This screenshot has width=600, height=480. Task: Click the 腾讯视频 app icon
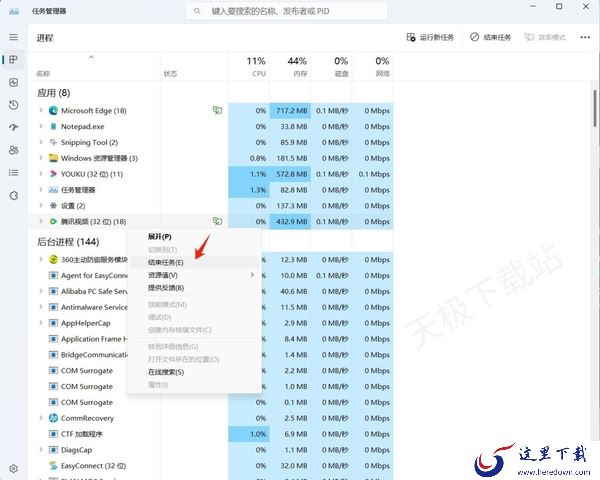53,222
